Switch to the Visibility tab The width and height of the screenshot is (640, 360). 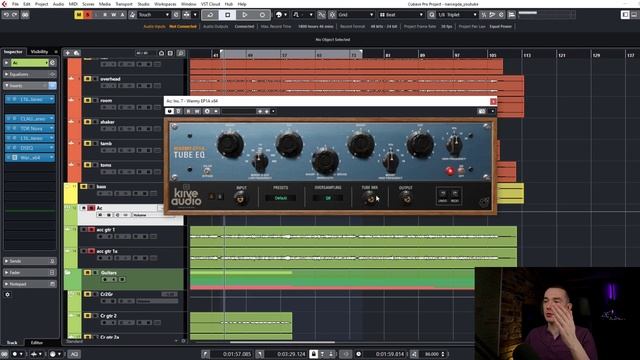click(40, 52)
